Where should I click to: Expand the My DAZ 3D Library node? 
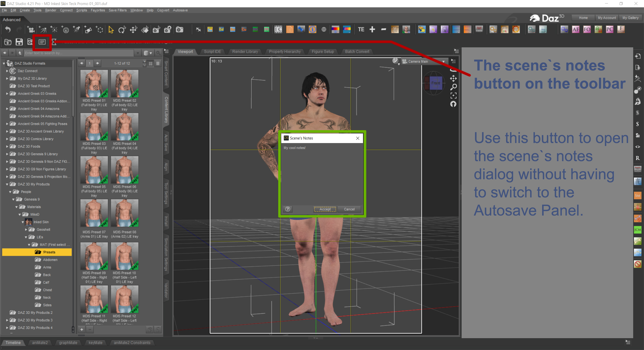click(7, 79)
